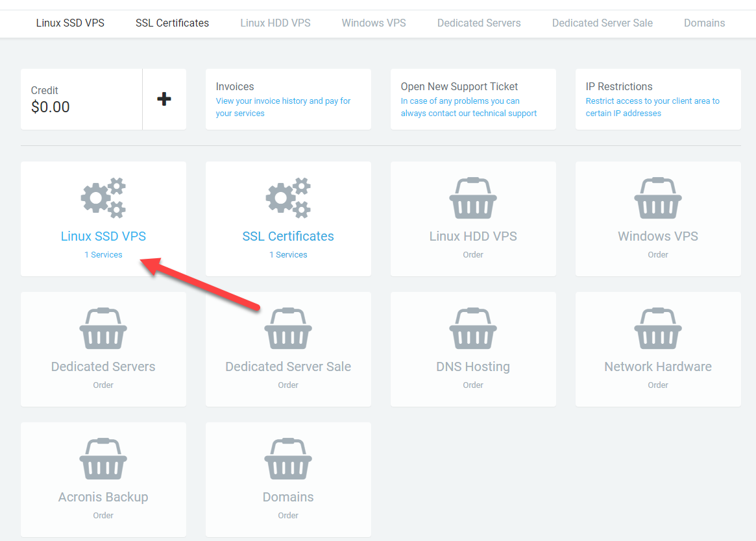Click the Credit $0.00 balance box
The image size is (756, 541).
click(x=81, y=99)
